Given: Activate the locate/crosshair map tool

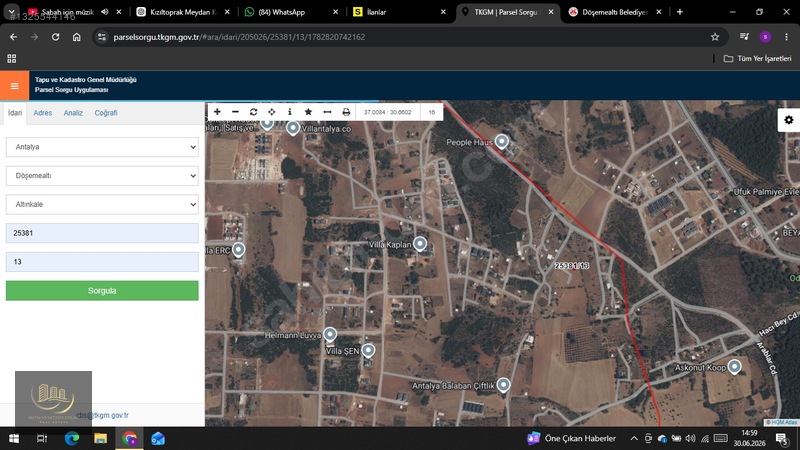Looking at the screenshot, I should [x=271, y=112].
